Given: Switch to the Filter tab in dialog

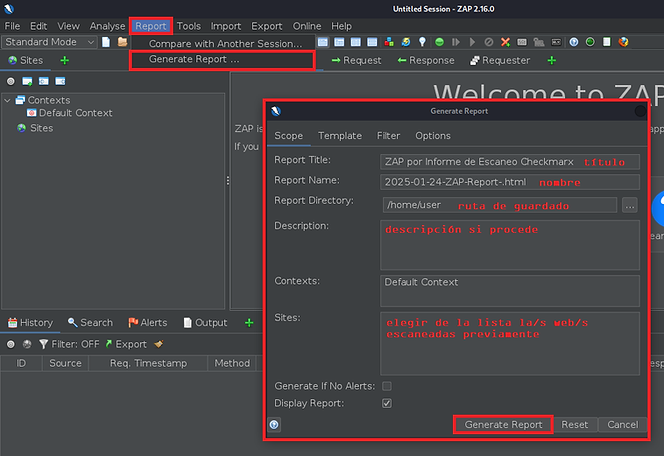Looking at the screenshot, I should click(388, 136).
